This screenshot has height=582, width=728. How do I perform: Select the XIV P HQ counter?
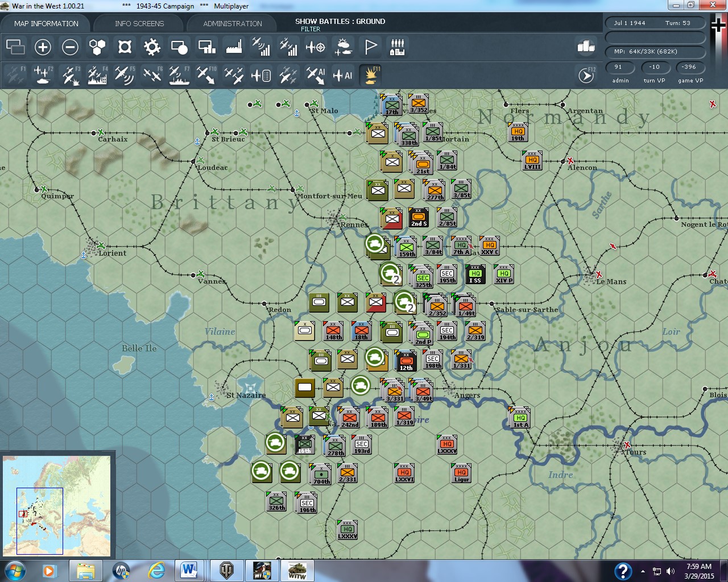click(504, 274)
